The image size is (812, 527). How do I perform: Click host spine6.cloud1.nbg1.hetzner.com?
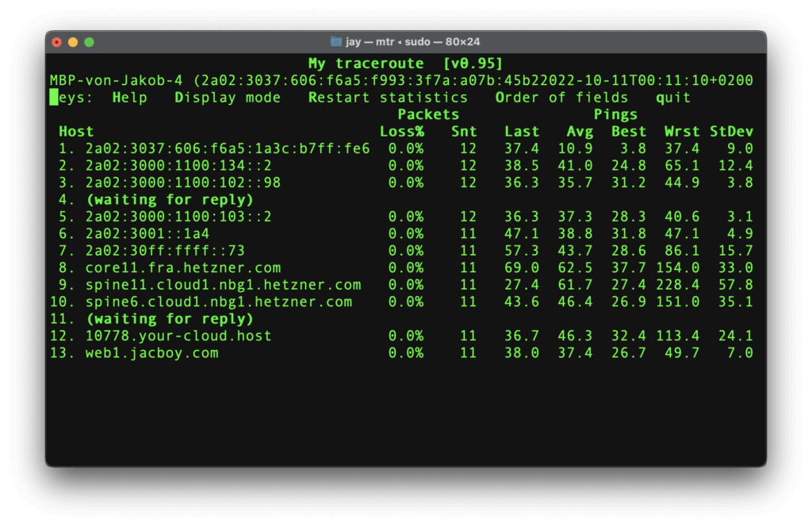click(219, 302)
